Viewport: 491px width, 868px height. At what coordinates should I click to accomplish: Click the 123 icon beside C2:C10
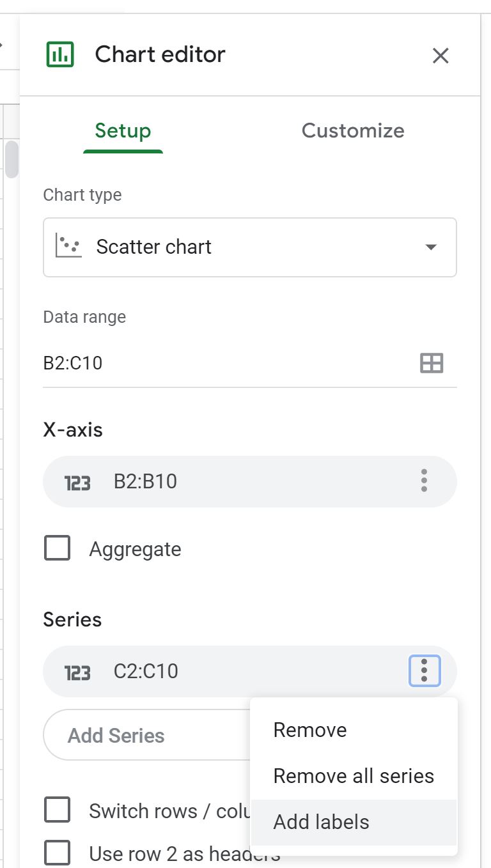pyautogui.click(x=77, y=672)
